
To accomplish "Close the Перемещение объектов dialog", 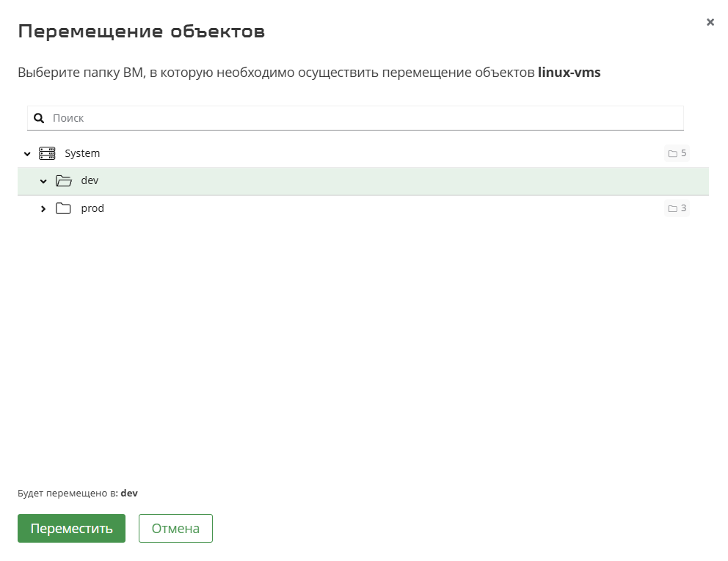I will pyautogui.click(x=710, y=22).
